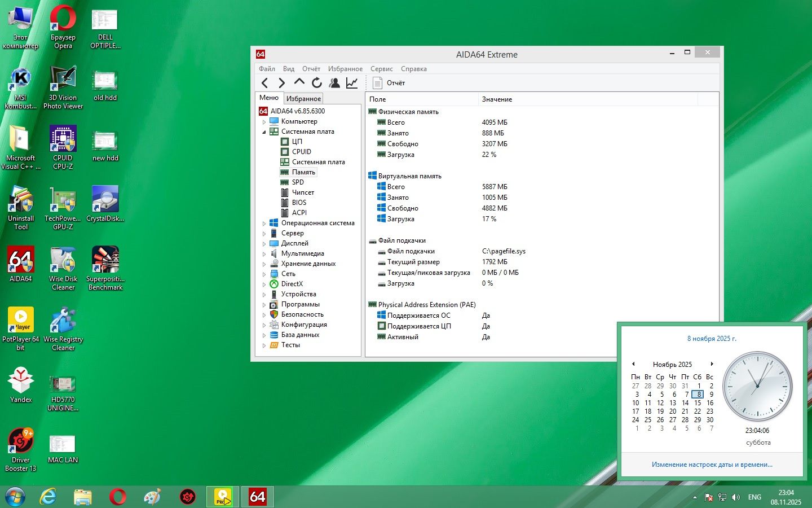The image size is (812, 508).
Task: Select the SPD tree item
Action: tap(298, 182)
